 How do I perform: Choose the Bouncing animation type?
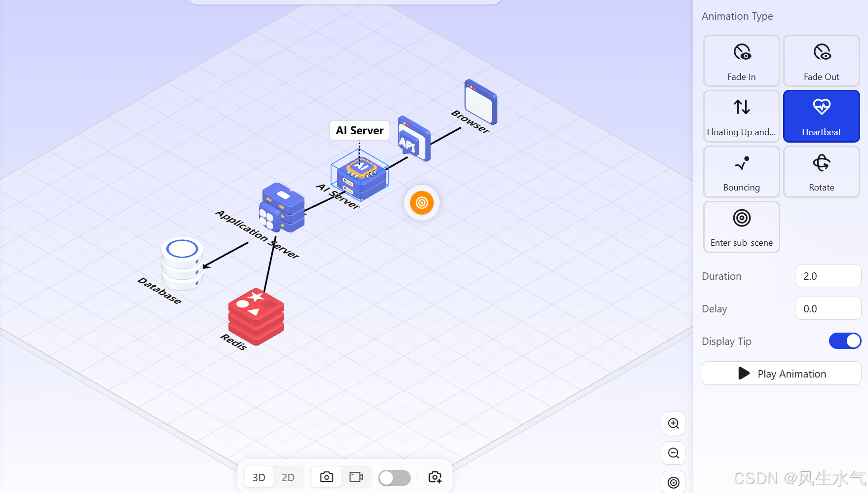click(741, 171)
